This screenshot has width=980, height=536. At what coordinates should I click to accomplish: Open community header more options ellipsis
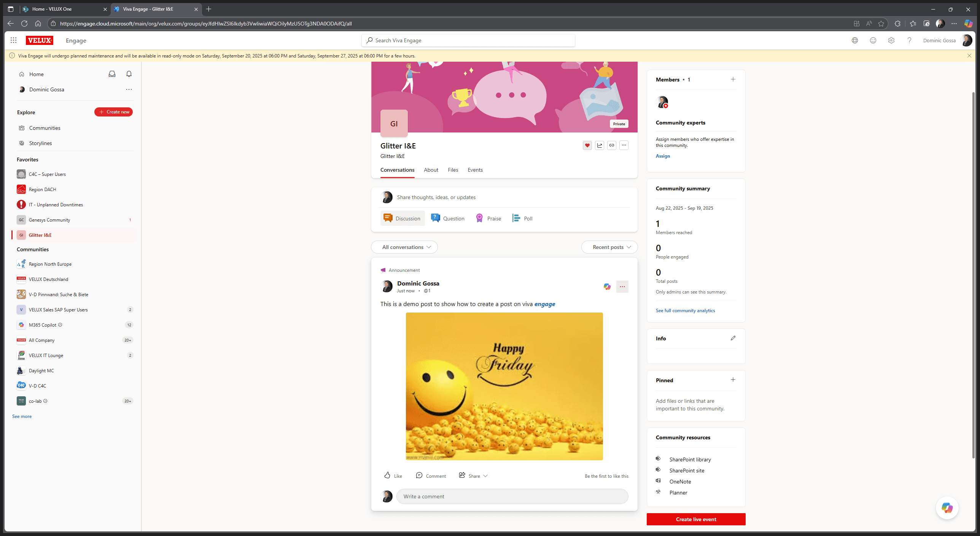[x=624, y=145]
